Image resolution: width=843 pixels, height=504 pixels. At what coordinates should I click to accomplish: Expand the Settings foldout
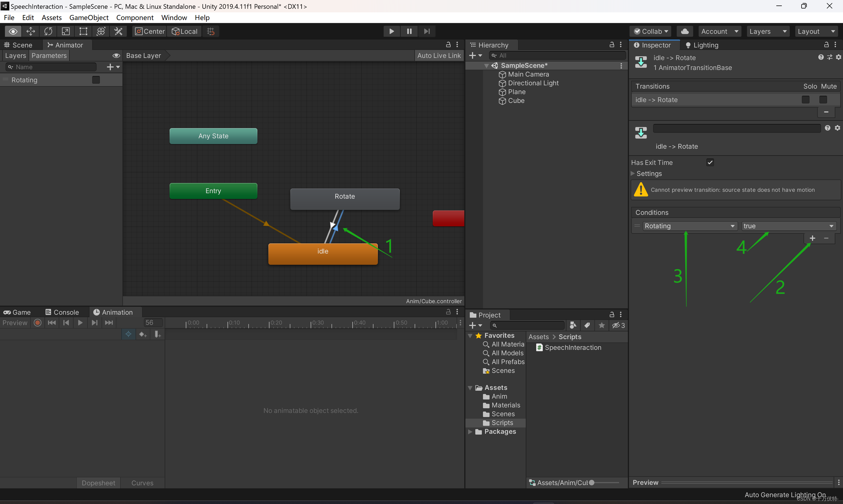(633, 174)
